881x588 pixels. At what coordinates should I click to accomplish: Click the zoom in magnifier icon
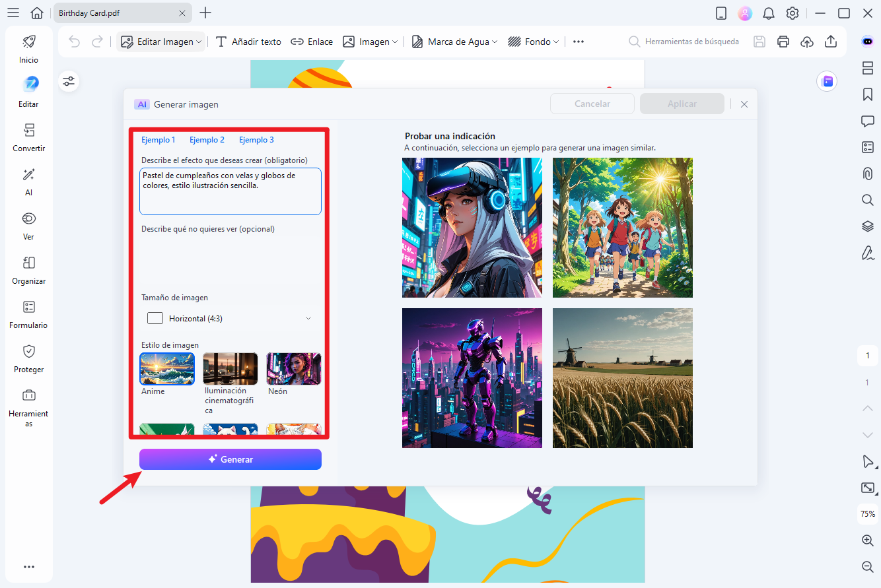867,540
